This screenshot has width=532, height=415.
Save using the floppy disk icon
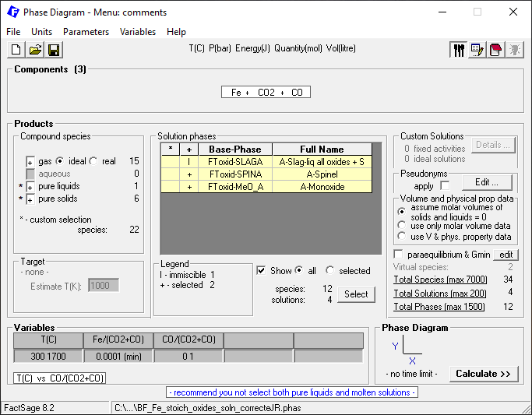click(x=54, y=50)
